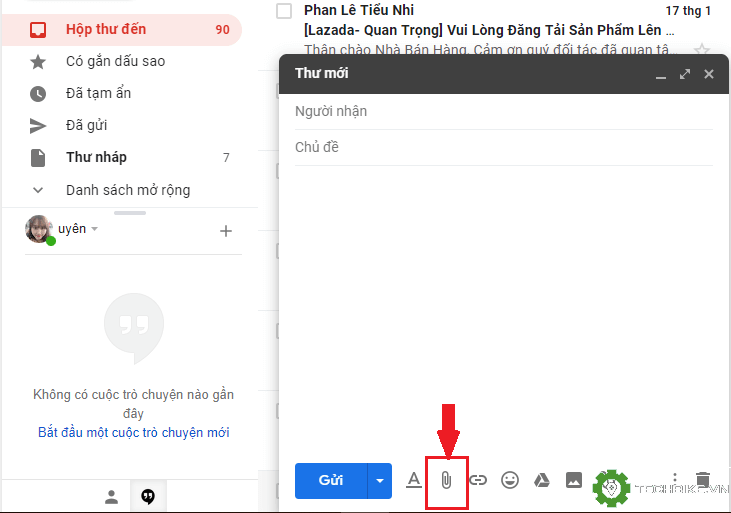Open the Lazada Quan Trọng email subject

click(489, 30)
